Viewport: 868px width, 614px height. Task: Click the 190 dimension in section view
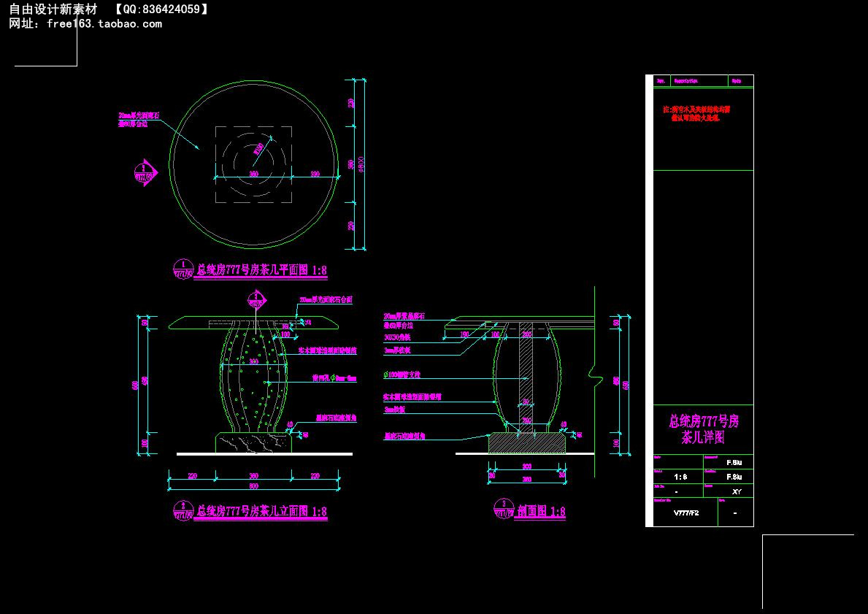[464, 334]
